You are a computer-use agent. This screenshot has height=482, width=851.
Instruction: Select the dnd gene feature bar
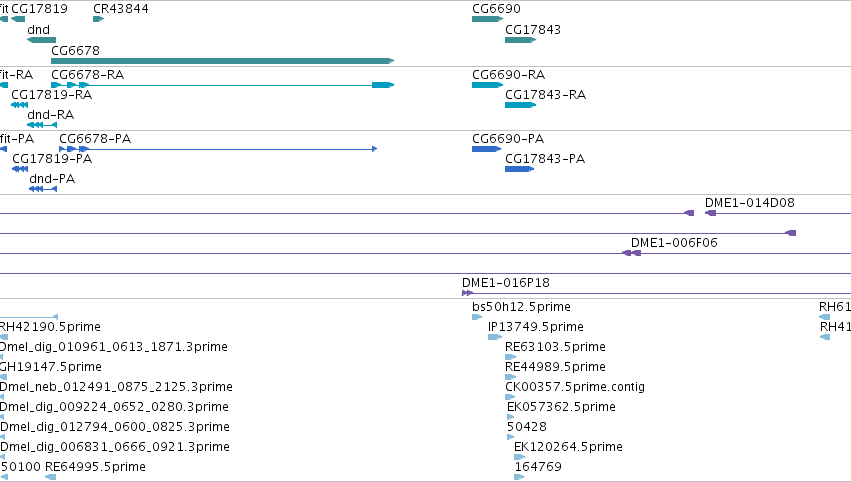(41, 40)
